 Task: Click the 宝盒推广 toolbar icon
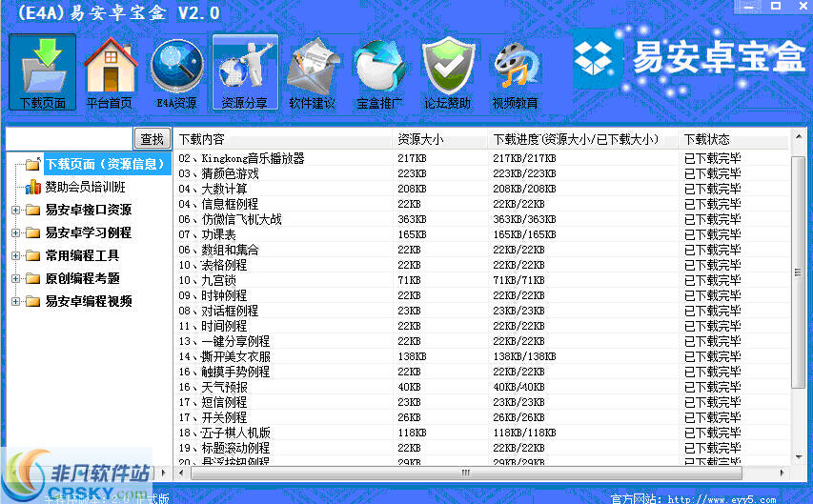click(x=379, y=71)
